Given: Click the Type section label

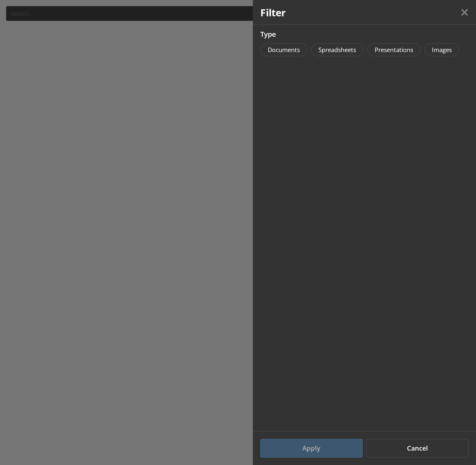Looking at the screenshot, I should click(x=268, y=34).
